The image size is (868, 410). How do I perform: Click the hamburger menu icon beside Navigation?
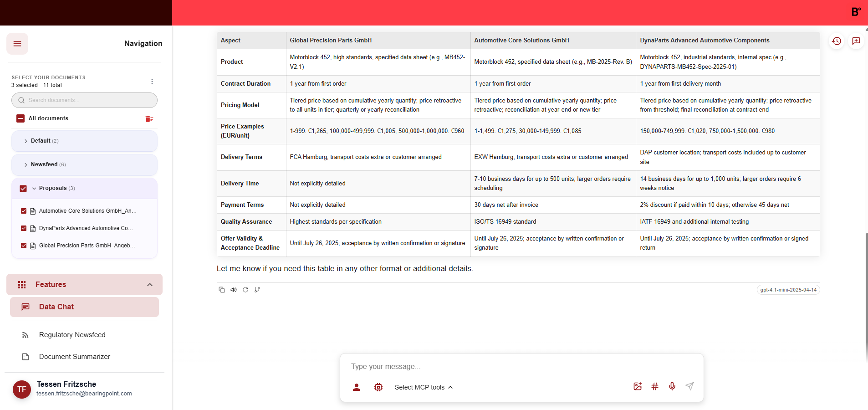[x=17, y=44]
